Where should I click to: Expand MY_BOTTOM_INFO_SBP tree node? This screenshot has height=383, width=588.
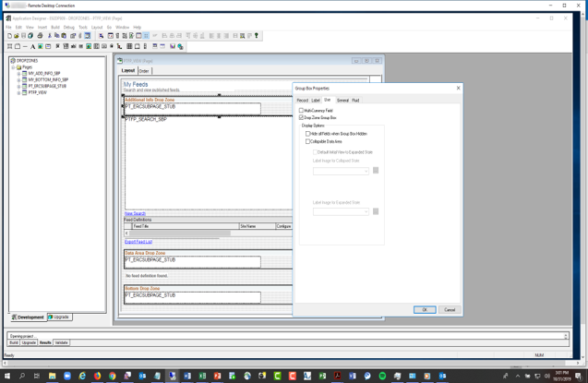point(18,79)
